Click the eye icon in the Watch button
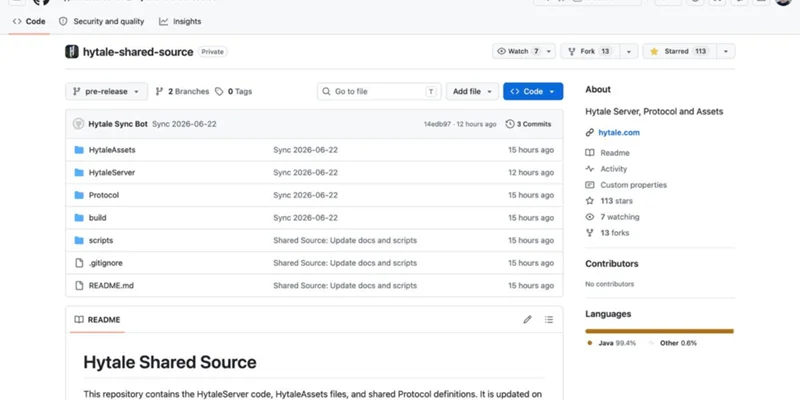This screenshot has width=800, height=400. coord(502,51)
